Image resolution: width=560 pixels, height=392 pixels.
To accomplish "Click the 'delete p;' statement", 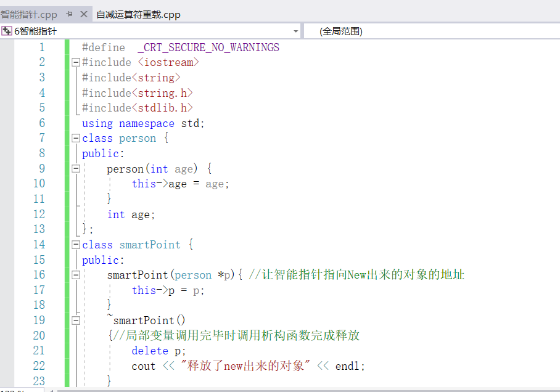I will point(159,351).
